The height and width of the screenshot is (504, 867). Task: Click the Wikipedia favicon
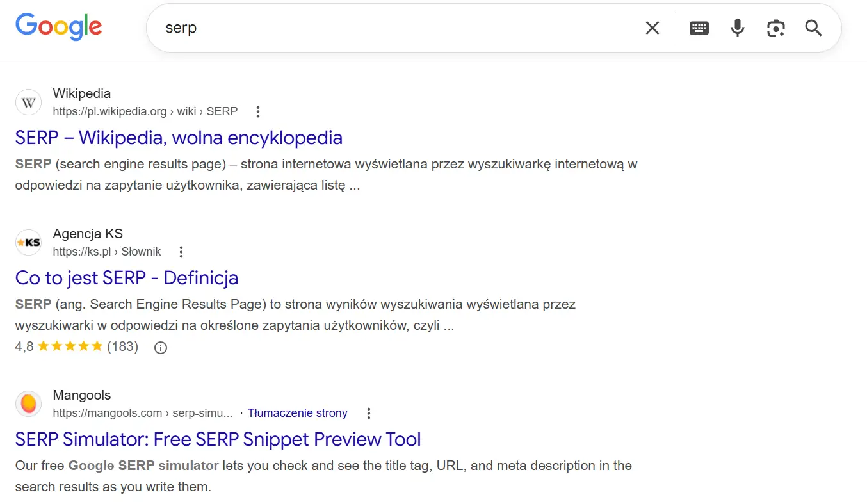click(x=28, y=102)
